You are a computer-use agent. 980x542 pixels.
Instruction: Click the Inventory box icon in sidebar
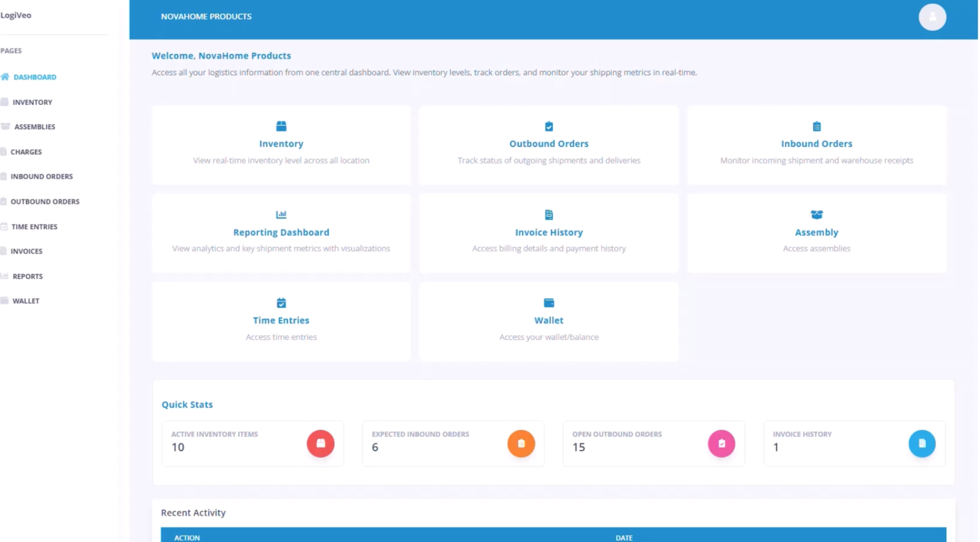(x=4, y=102)
